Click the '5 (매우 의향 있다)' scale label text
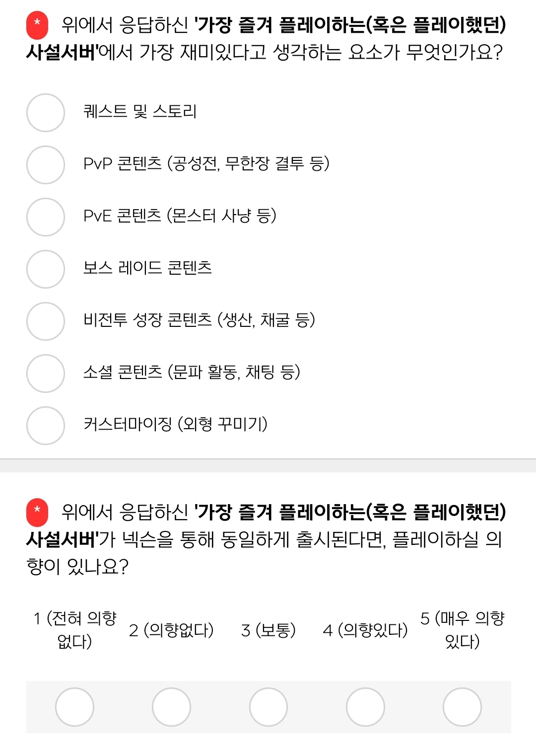The width and height of the screenshot is (536, 756). click(462, 630)
